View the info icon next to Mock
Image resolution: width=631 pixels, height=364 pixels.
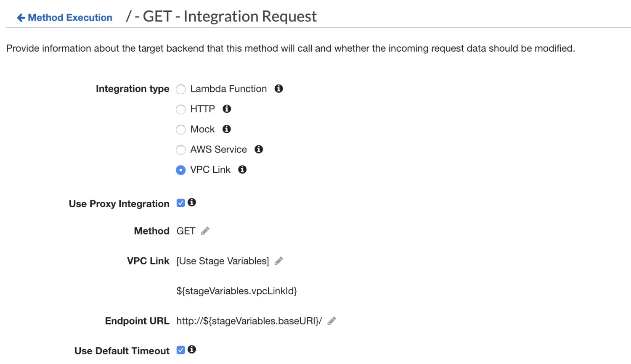tap(226, 129)
